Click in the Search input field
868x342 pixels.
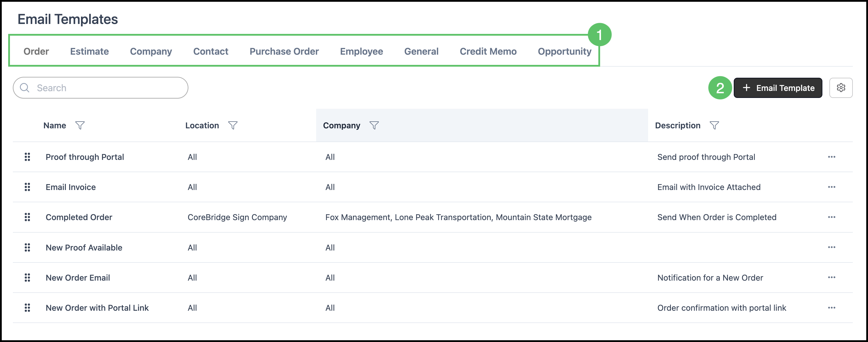pyautogui.click(x=108, y=88)
